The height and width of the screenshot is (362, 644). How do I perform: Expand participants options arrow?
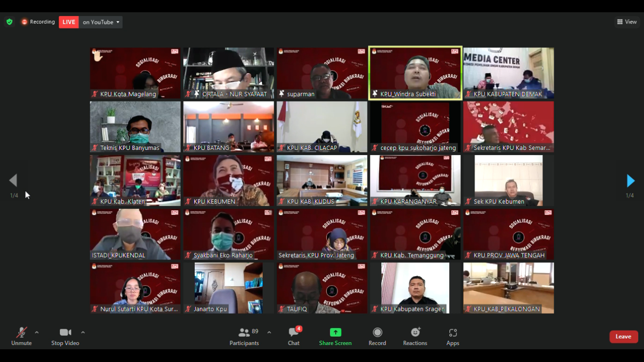(269, 332)
